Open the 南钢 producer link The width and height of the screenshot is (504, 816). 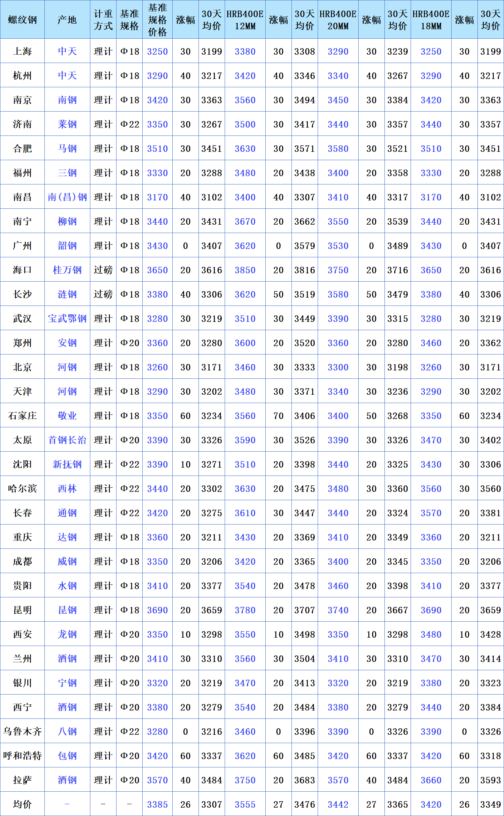67,100
